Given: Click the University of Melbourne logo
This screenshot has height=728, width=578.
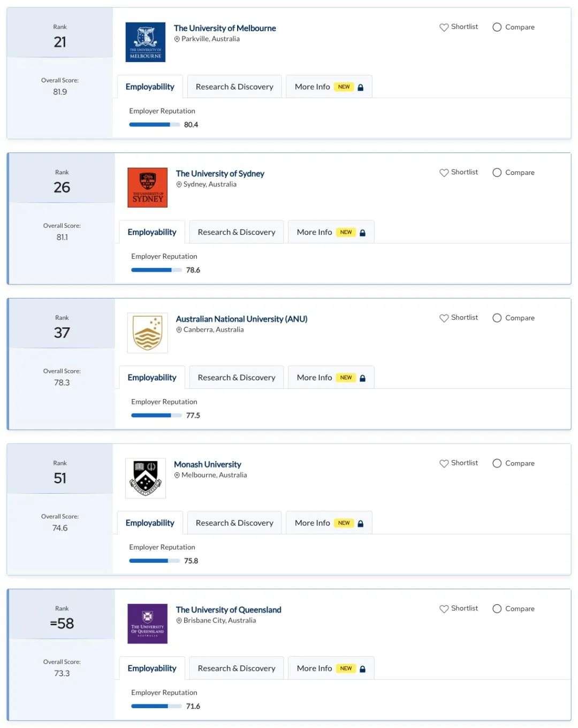Looking at the screenshot, I should (x=146, y=42).
